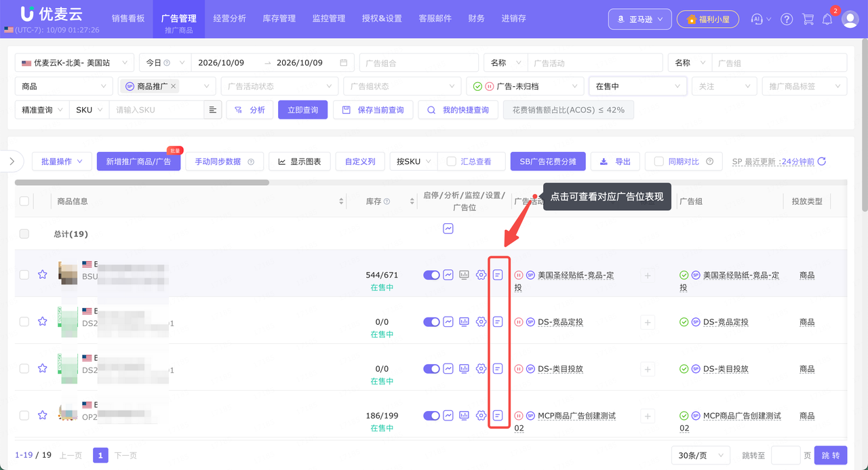Screen dimensions: 868x470
Task: Open the notification bell
Action: 827,19
